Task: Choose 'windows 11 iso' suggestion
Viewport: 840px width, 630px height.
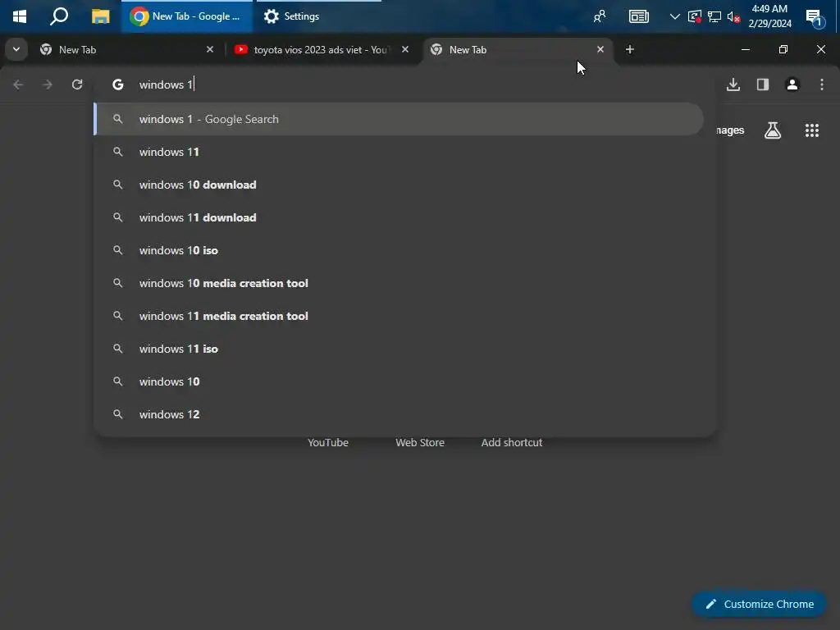Action: (x=399, y=349)
